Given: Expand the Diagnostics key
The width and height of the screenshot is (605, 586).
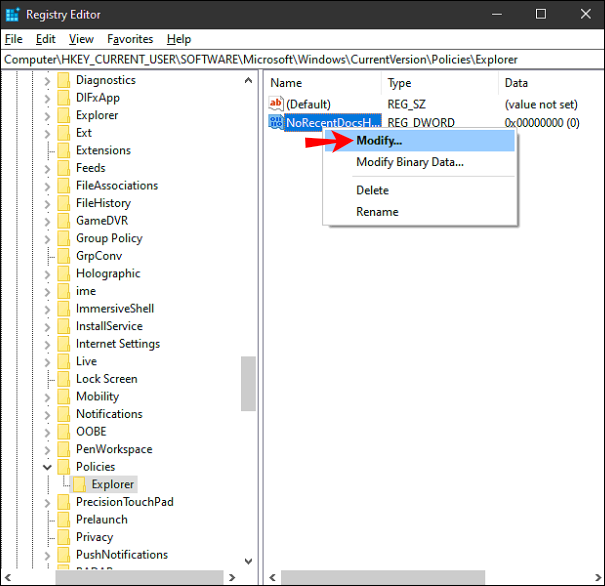Looking at the screenshot, I should tap(47, 81).
